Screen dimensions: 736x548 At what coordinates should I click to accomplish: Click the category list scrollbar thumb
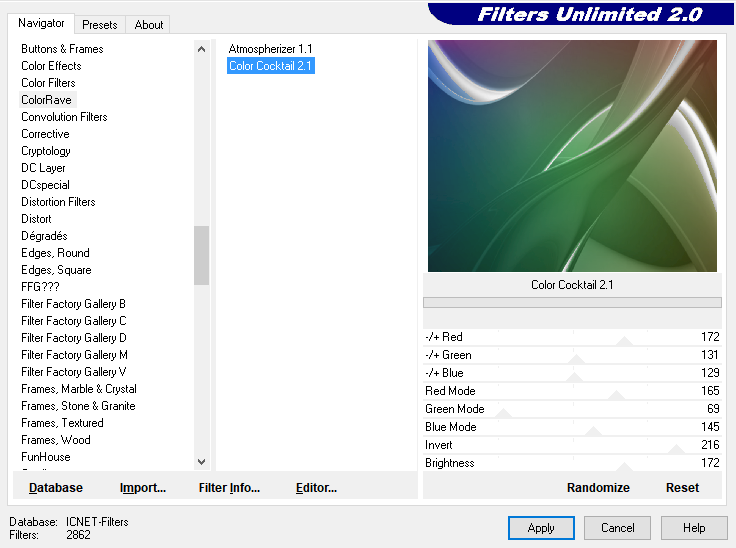201,255
